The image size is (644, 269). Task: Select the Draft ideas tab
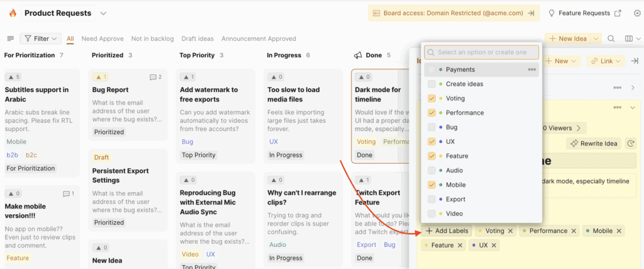point(197,38)
